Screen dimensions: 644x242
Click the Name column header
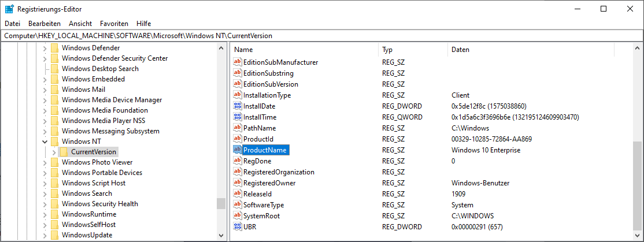click(x=305, y=50)
